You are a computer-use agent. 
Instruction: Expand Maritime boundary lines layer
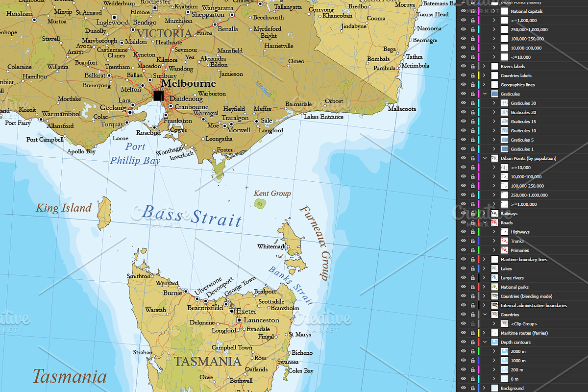[x=484, y=260]
